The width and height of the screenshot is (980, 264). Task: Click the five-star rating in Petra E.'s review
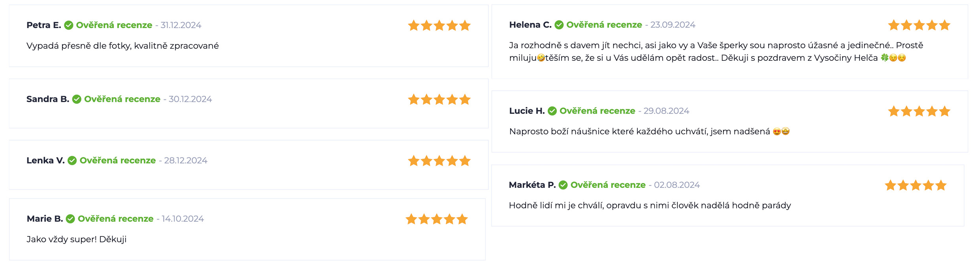tap(439, 26)
